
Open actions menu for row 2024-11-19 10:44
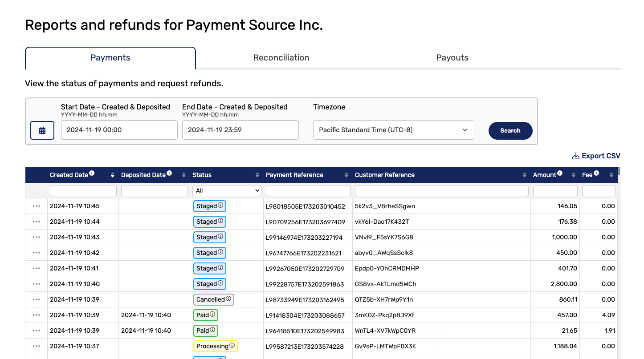pyautogui.click(x=37, y=222)
